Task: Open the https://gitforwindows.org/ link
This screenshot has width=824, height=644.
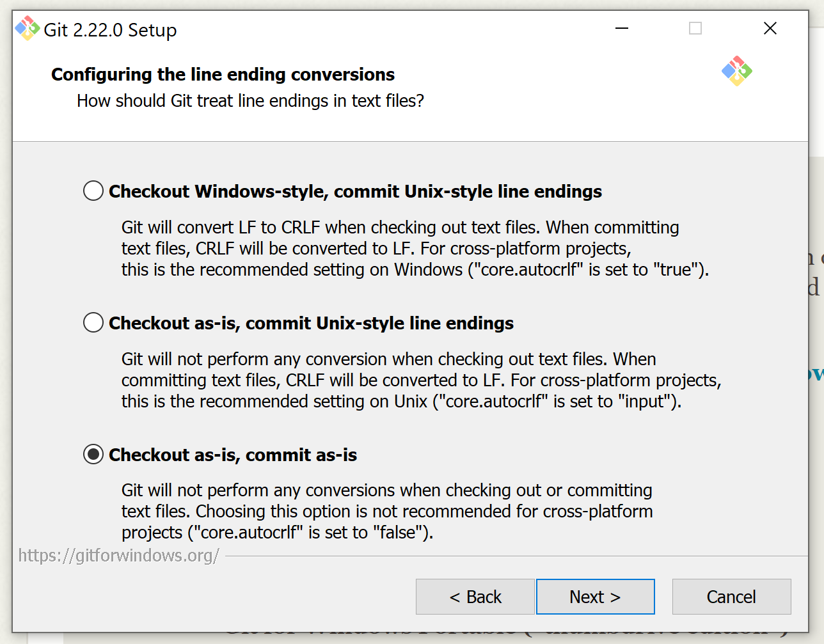Action: [119, 555]
